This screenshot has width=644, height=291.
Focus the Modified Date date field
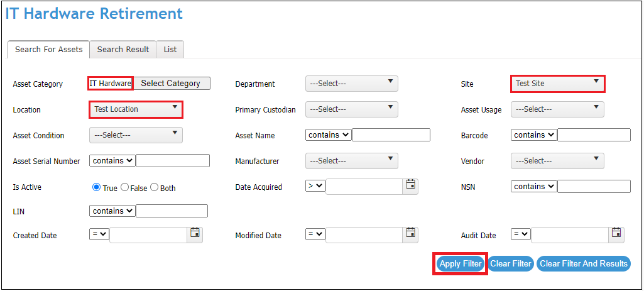[364, 235]
